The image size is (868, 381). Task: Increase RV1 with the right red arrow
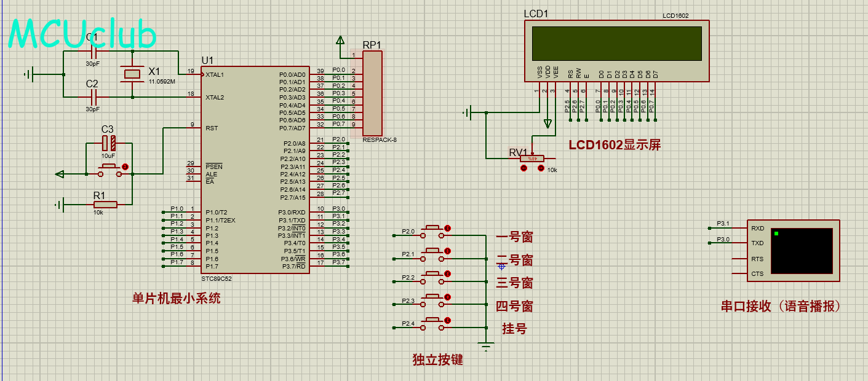[541, 168]
